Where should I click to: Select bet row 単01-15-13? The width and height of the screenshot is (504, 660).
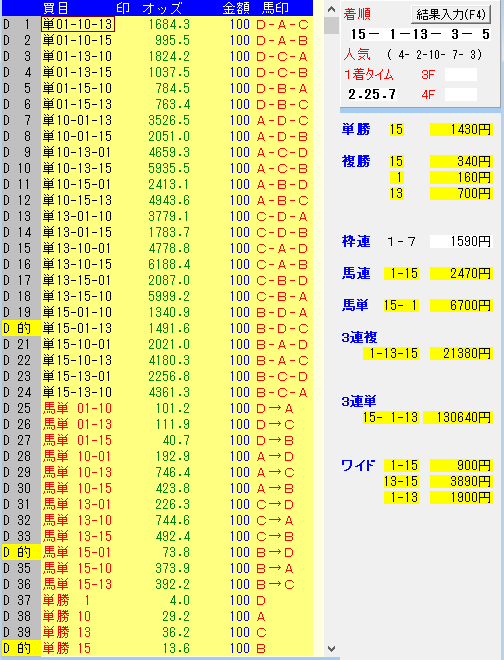tap(157, 104)
